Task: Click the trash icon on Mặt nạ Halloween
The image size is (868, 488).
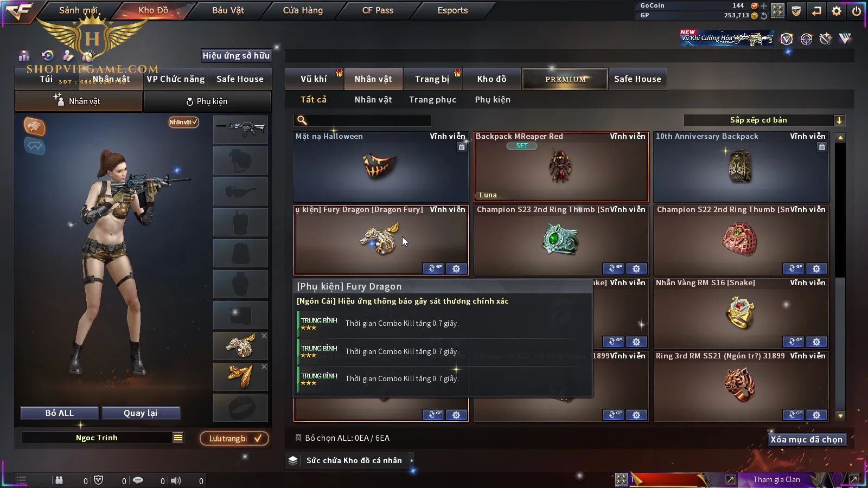Action: pos(462,147)
